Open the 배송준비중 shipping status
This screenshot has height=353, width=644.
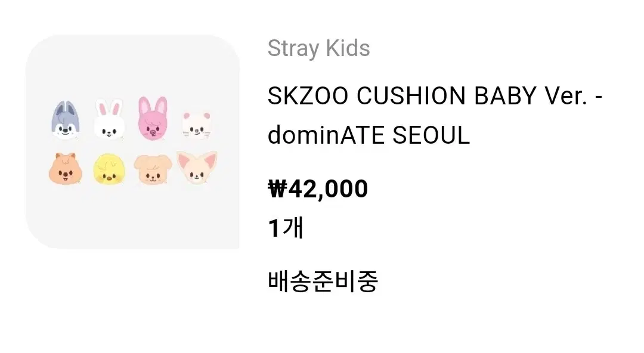(323, 281)
